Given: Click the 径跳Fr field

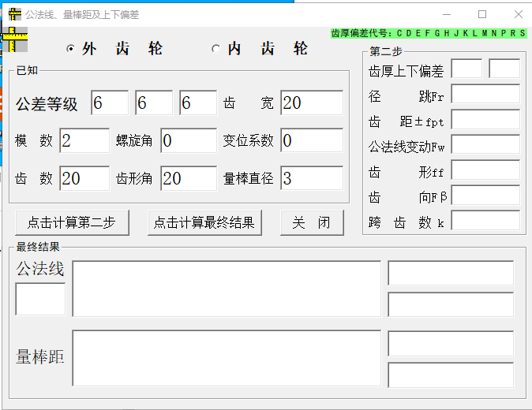Looking at the screenshot, I should [x=485, y=94].
